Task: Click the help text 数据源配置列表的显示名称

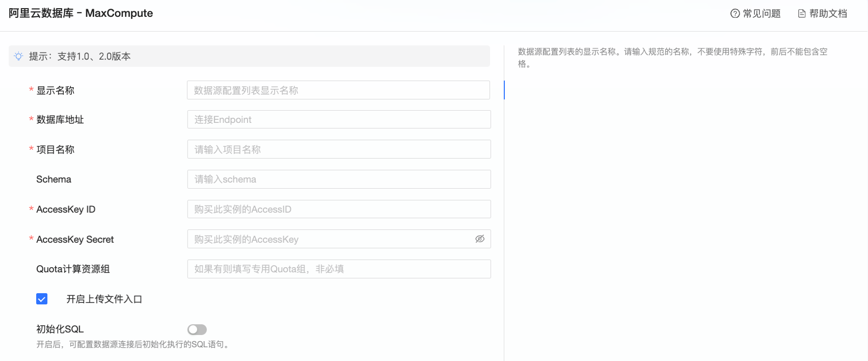Action: tap(673, 58)
